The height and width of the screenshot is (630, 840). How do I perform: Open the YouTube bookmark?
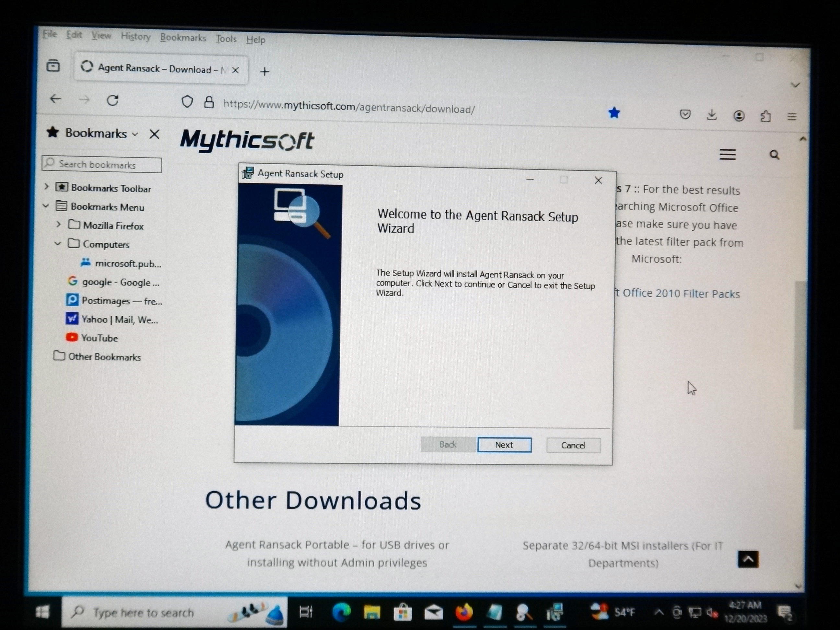point(91,338)
